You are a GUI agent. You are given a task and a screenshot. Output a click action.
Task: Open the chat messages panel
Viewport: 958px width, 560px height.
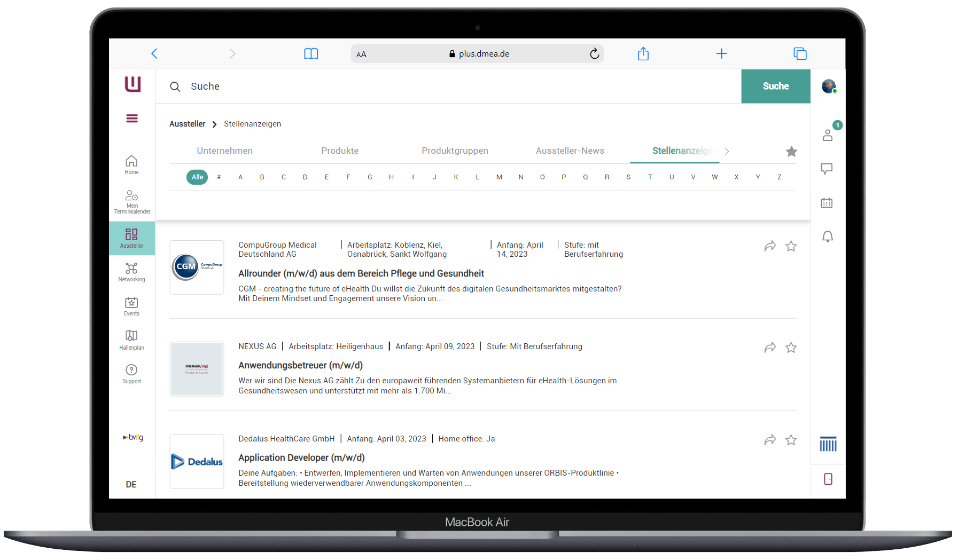(x=827, y=169)
